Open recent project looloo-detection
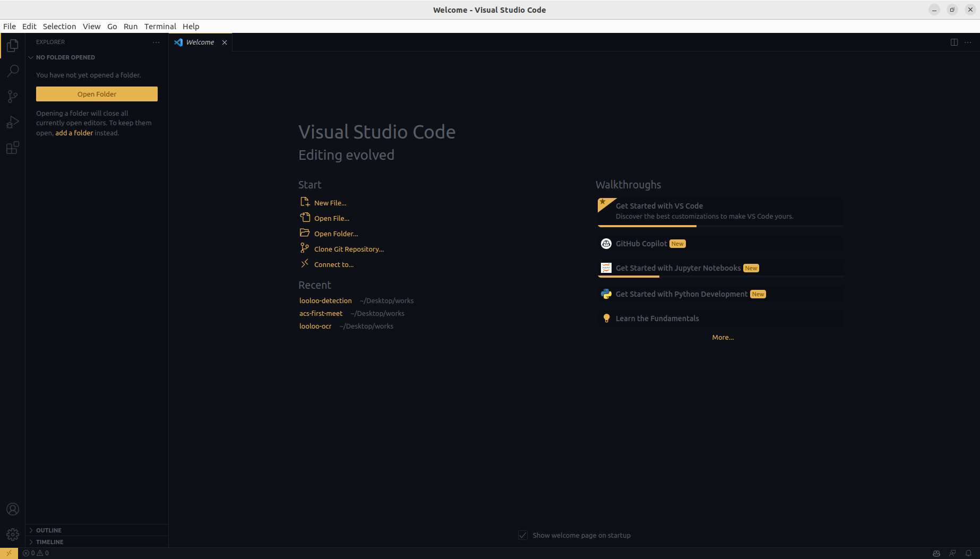Screen dimensions: 980x559 [x=325, y=300]
